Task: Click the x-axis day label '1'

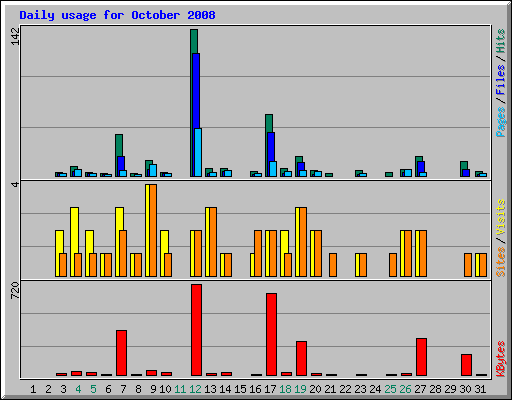Action: [x=33, y=389]
